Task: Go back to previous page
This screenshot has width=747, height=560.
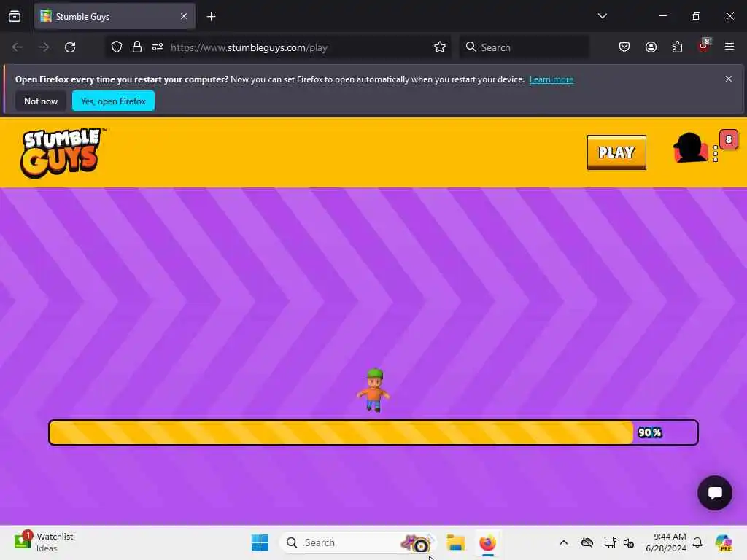Action: (18, 47)
